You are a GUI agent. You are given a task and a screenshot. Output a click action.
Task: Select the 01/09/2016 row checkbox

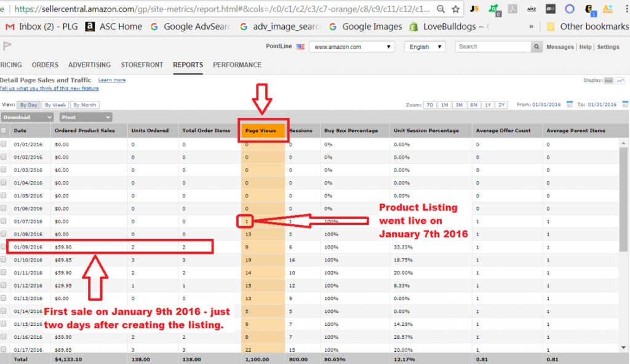(x=4, y=247)
